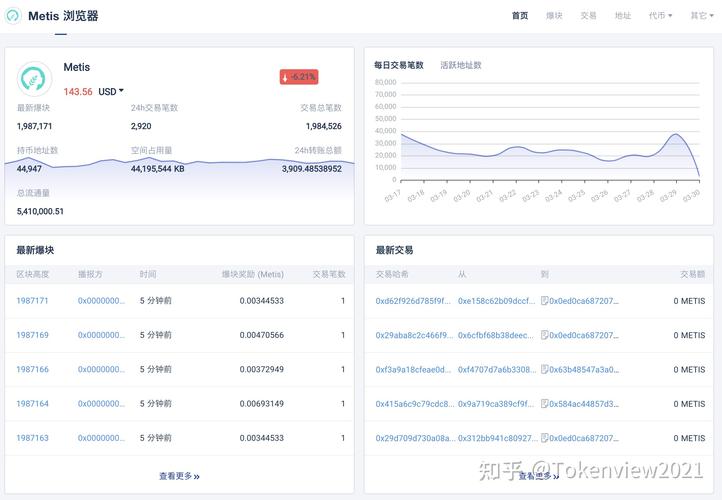Open sender address 0xf4707d7a6b3308

click(x=497, y=369)
